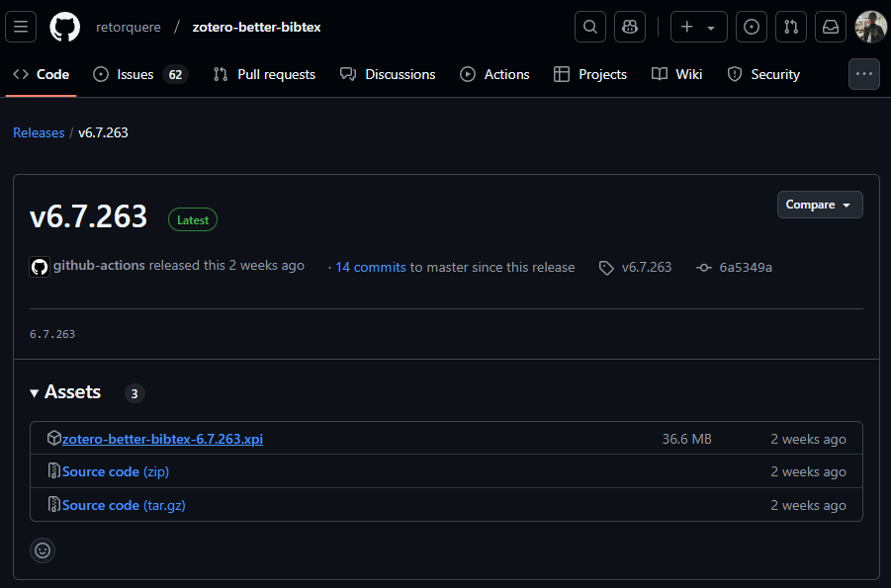
Task: Download Source code (zip)
Action: pos(116,471)
